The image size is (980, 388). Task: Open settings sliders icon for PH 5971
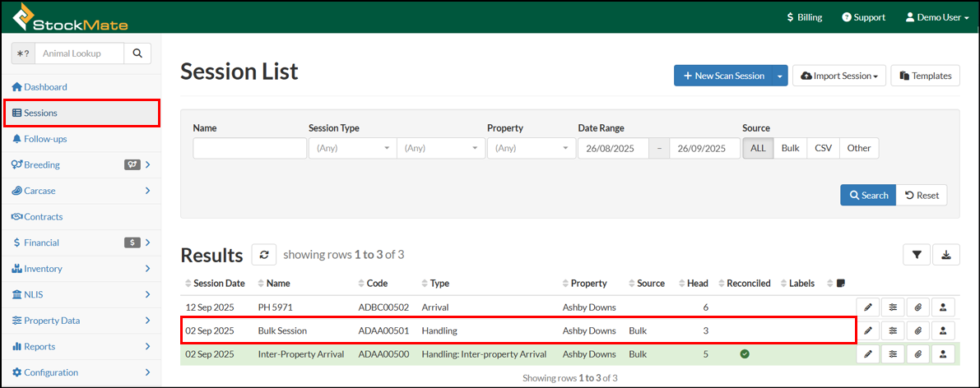[x=893, y=307]
